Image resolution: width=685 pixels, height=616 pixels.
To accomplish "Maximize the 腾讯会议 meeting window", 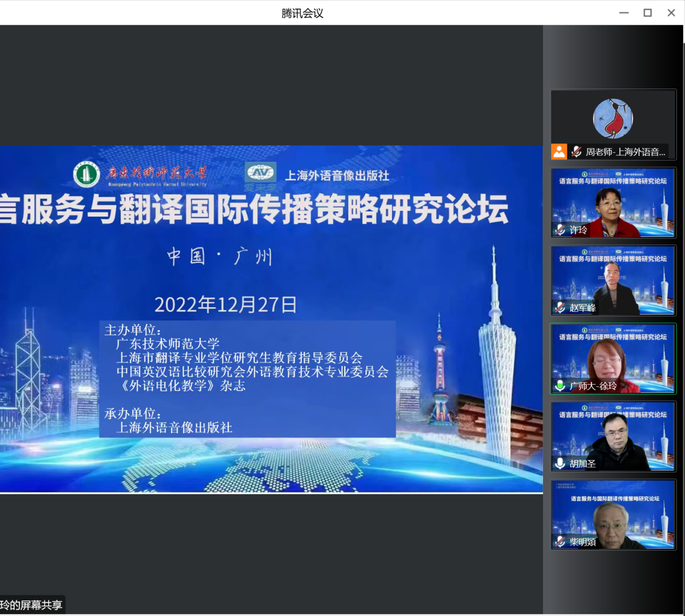I will (x=648, y=13).
